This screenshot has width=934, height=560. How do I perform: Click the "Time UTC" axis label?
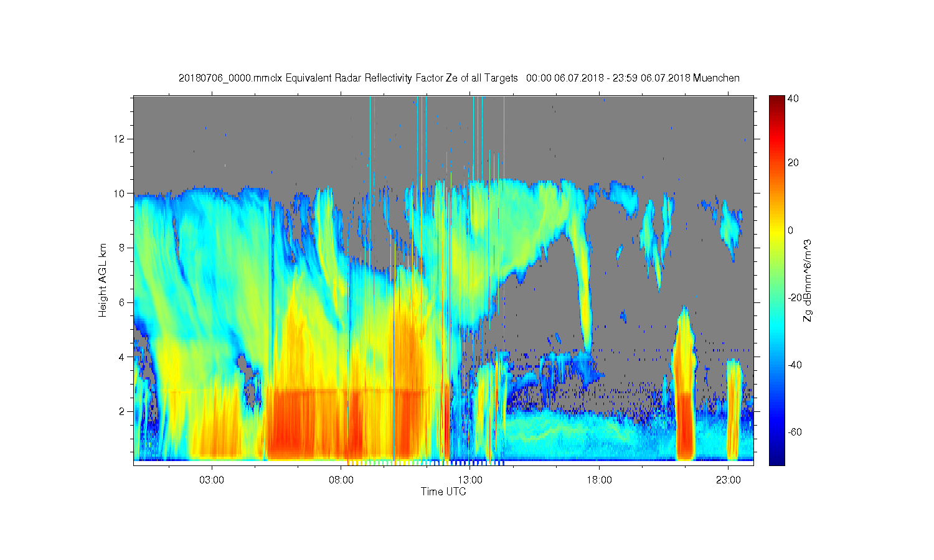coord(443,492)
